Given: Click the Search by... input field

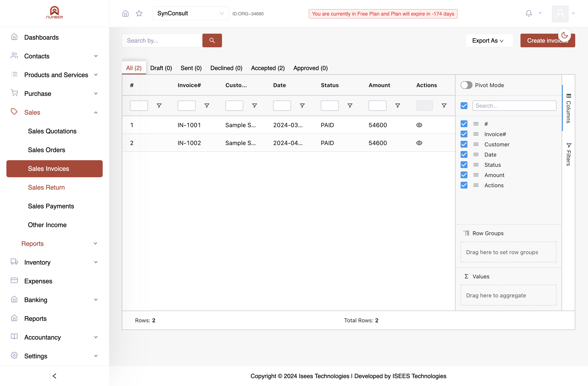Looking at the screenshot, I should tap(162, 40).
